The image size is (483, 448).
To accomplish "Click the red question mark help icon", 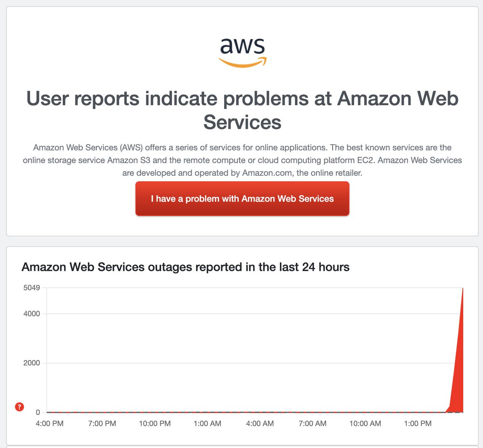I will pyautogui.click(x=19, y=407).
